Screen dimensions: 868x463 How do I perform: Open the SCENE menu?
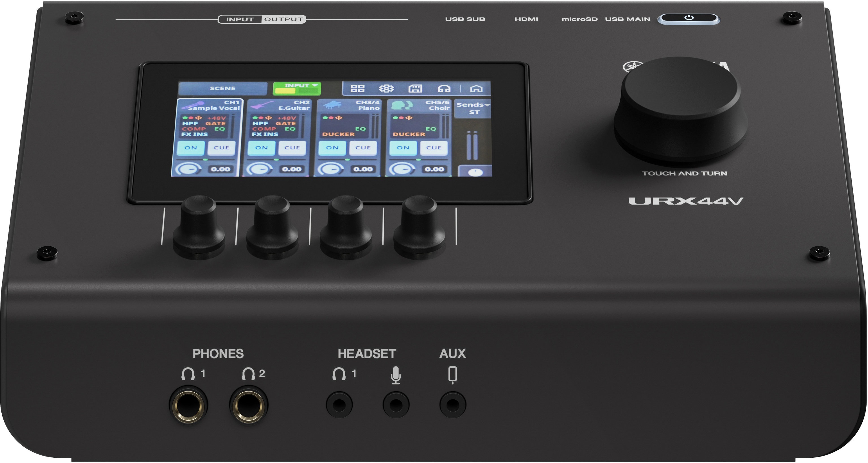[223, 88]
